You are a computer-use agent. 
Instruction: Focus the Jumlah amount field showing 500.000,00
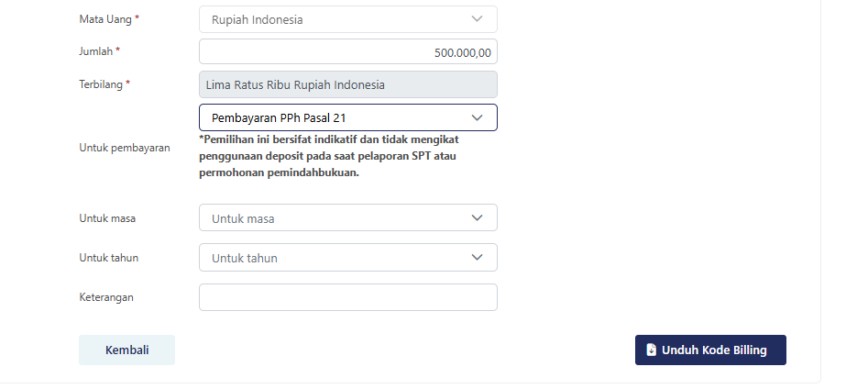point(347,52)
